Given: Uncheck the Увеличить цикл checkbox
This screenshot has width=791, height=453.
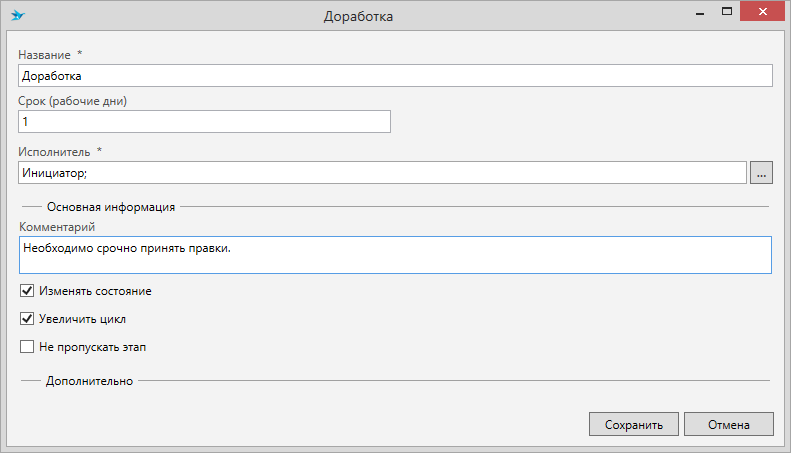Looking at the screenshot, I should click(27, 319).
